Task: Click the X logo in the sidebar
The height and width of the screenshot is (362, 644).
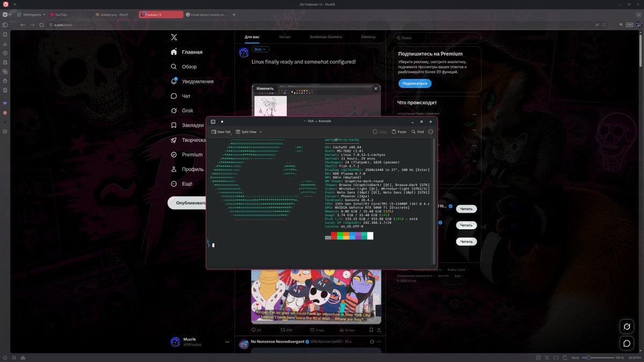Action: click(x=174, y=37)
